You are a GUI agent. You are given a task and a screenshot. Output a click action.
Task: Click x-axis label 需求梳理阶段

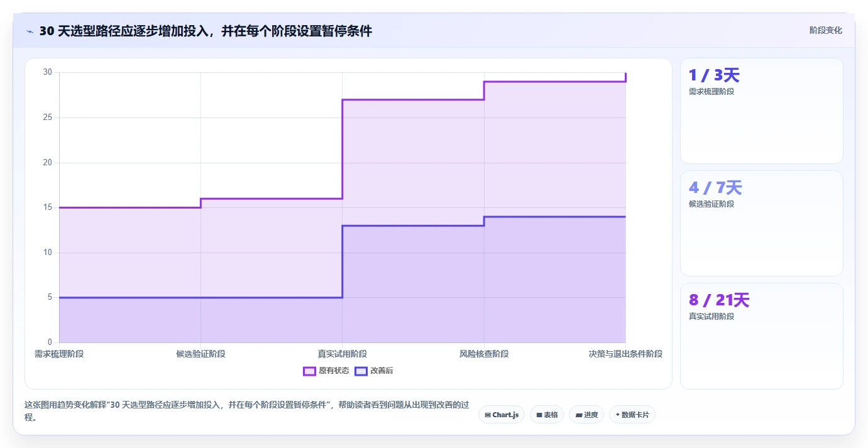click(59, 354)
